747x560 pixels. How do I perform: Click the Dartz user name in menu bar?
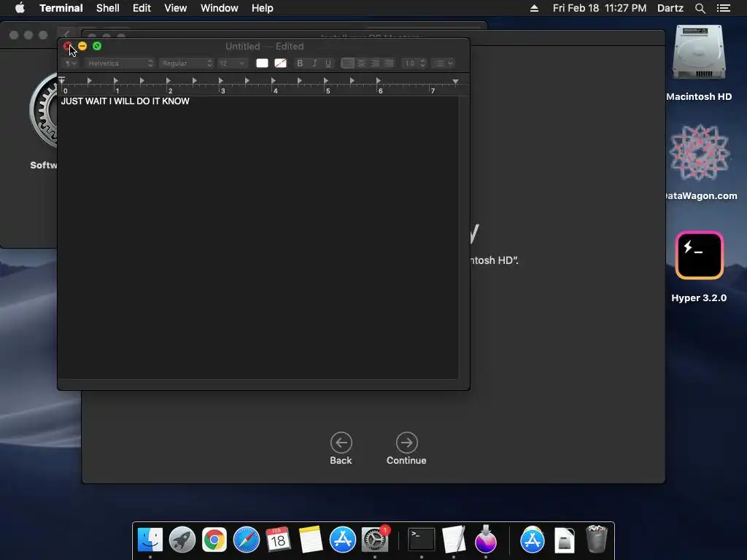[670, 8]
